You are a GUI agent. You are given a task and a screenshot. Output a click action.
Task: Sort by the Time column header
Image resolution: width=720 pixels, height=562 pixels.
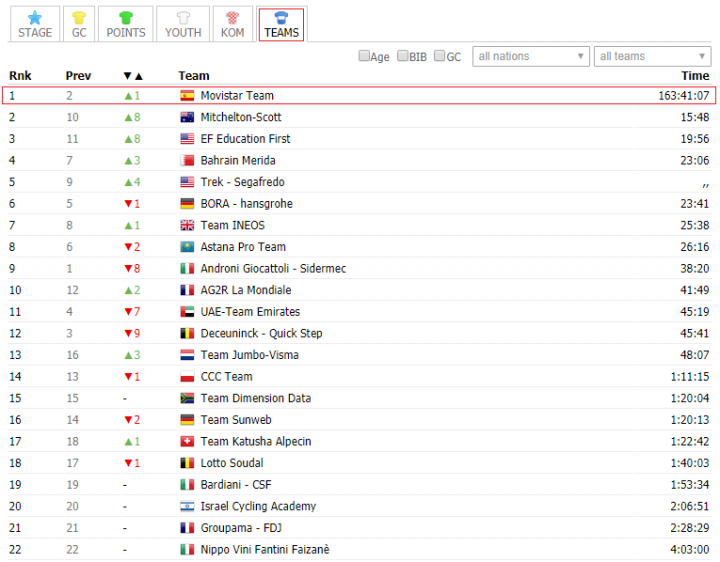click(695, 76)
